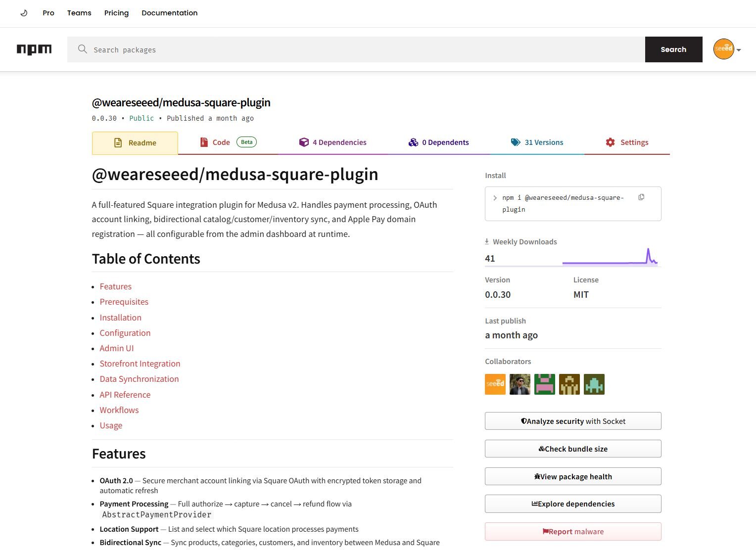The image size is (756, 550).
Task: Click the moon dark-mode icon in top bar
Action: tap(24, 13)
